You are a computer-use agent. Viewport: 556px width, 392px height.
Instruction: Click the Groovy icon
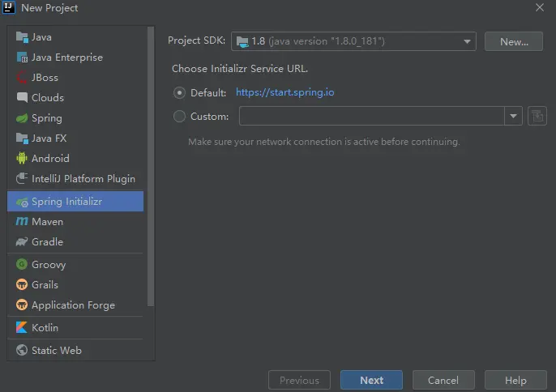pos(22,265)
